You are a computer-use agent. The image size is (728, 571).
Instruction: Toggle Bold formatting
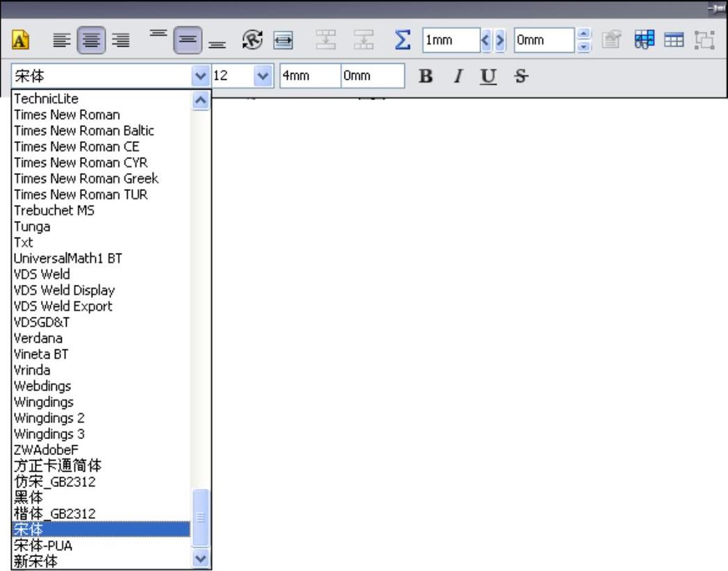pos(426,76)
